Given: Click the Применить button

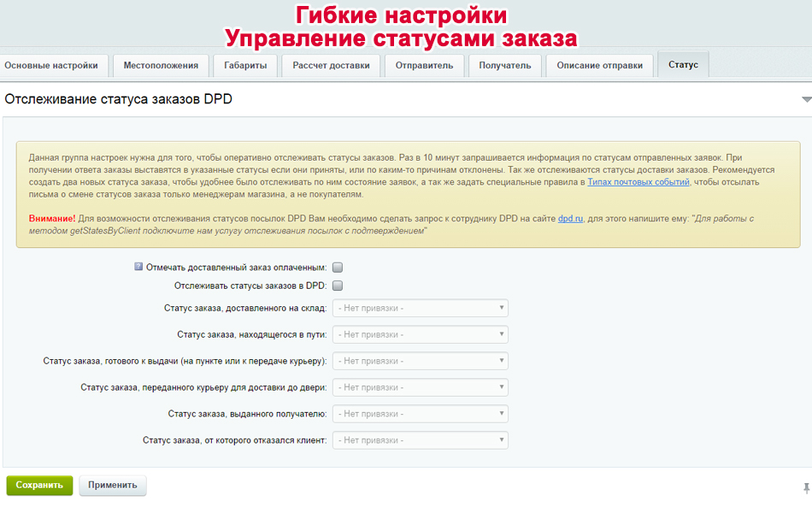Looking at the screenshot, I should click(x=112, y=485).
